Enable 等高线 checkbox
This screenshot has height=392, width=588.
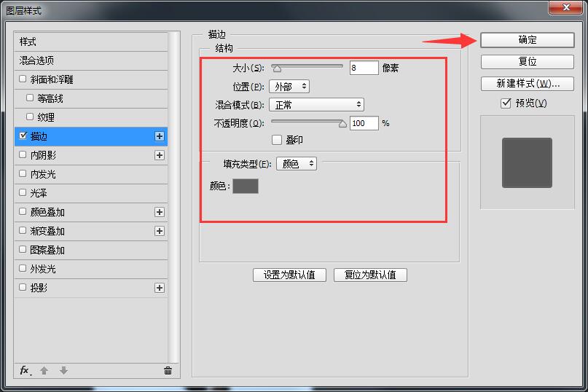pos(30,98)
